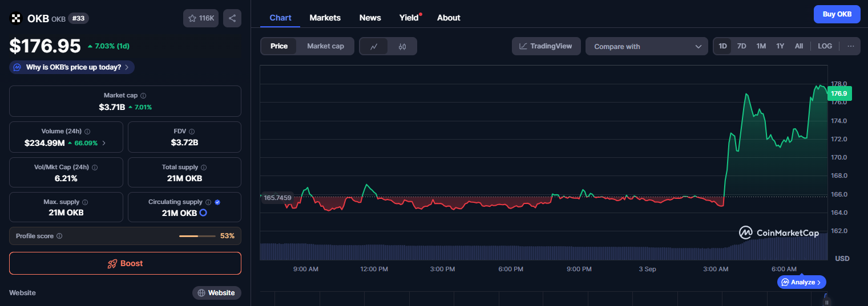This screenshot has width=868, height=306.
Task: Open the Website link chip
Action: [x=216, y=293]
